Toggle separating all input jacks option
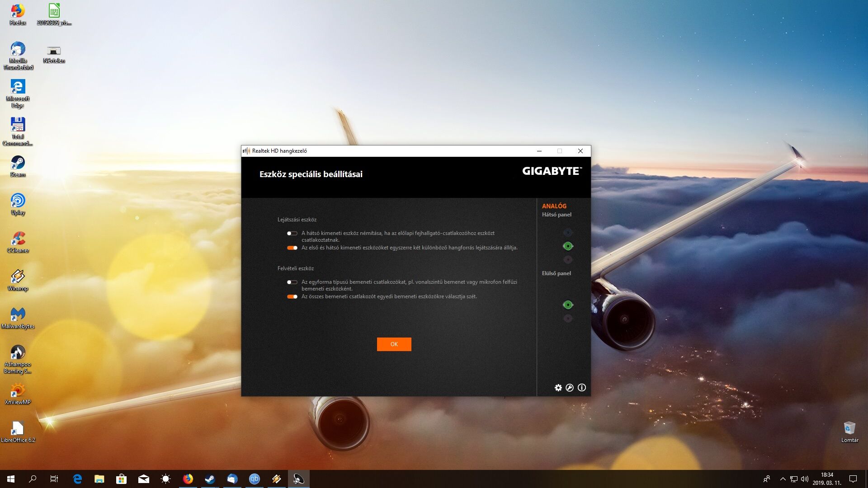Screen dimensions: 868x488 pos(292,297)
